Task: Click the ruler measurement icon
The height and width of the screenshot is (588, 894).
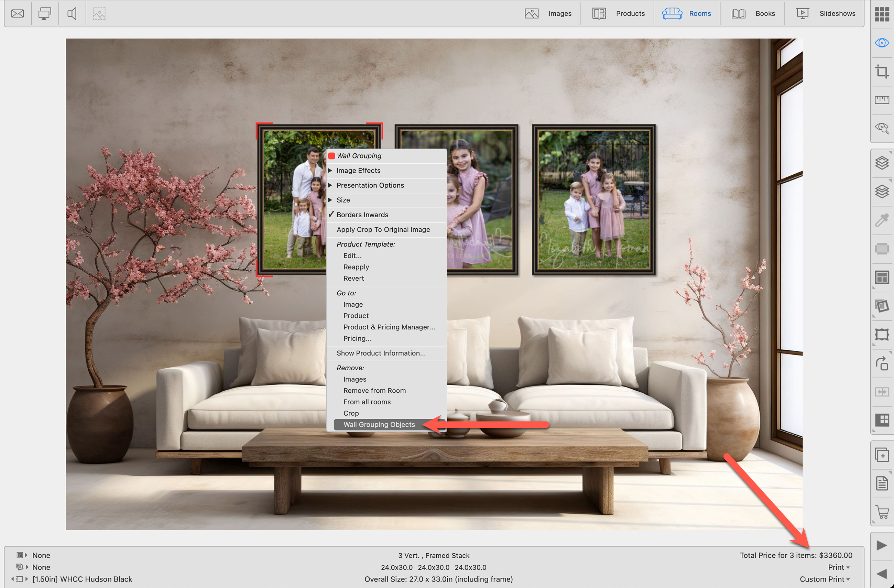Action: click(882, 100)
